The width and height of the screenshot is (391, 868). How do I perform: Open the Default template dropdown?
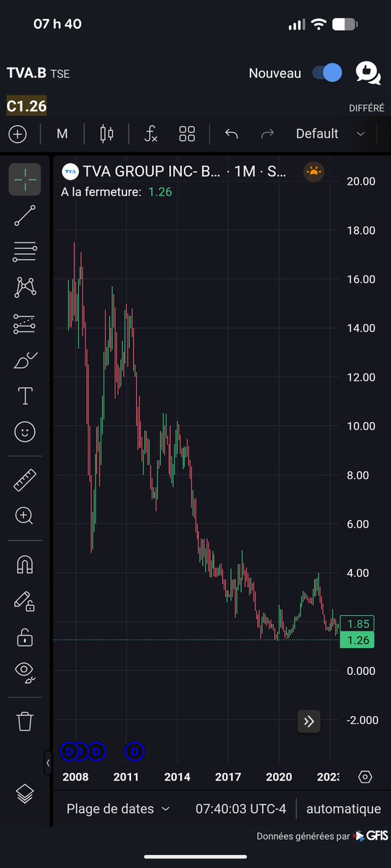317,134
